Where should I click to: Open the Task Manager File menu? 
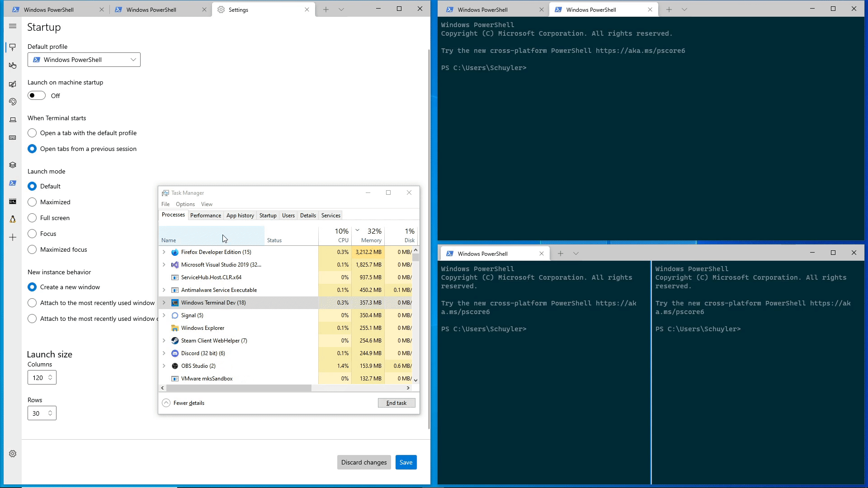165,204
